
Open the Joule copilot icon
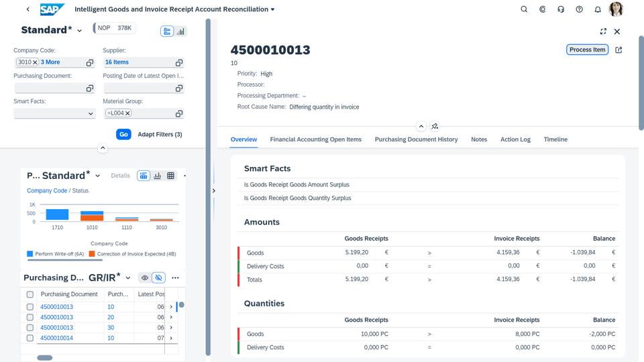[x=543, y=9]
